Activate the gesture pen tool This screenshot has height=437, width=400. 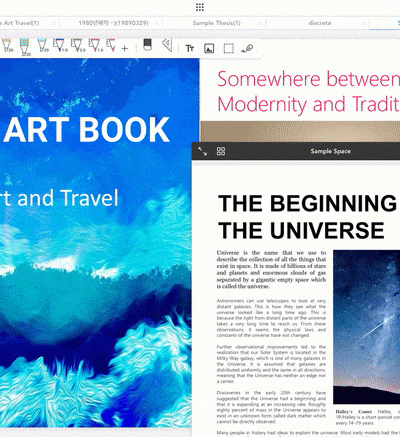247,49
